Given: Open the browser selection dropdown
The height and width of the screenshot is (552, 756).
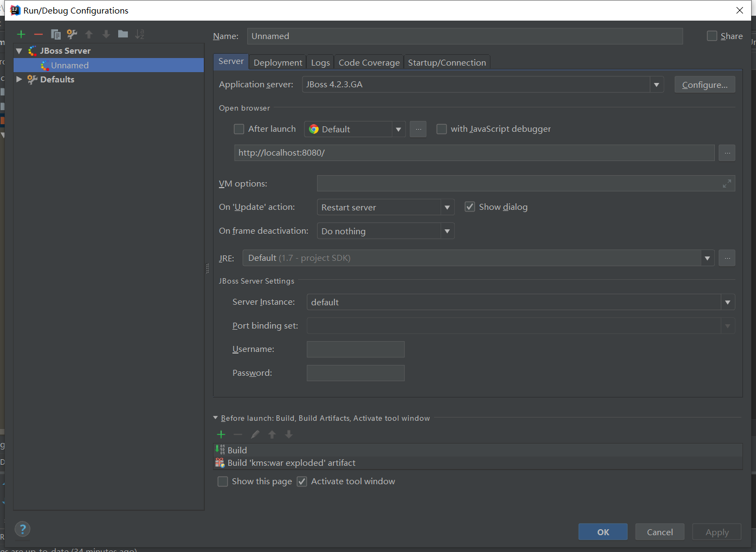Looking at the screenshot, I should click(398, 129).
